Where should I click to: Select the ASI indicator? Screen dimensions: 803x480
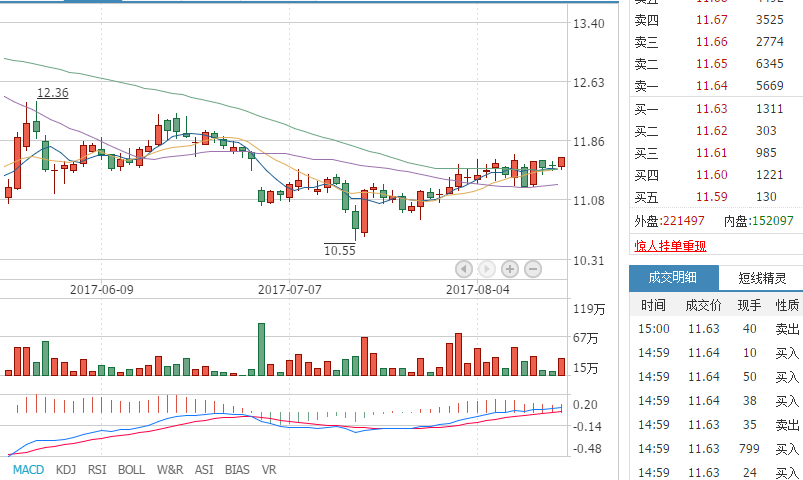(204, 469)
